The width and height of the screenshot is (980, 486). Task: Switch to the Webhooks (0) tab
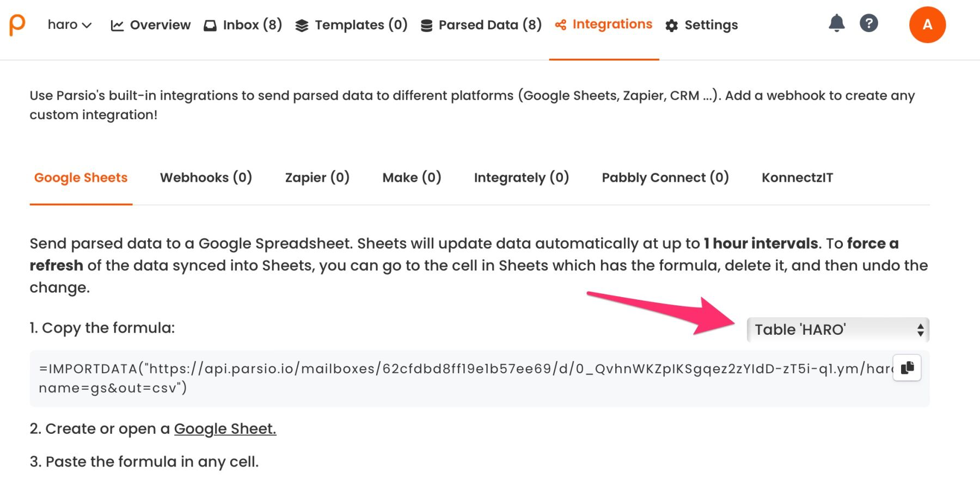pyautogui.click(x=206, y=178)
